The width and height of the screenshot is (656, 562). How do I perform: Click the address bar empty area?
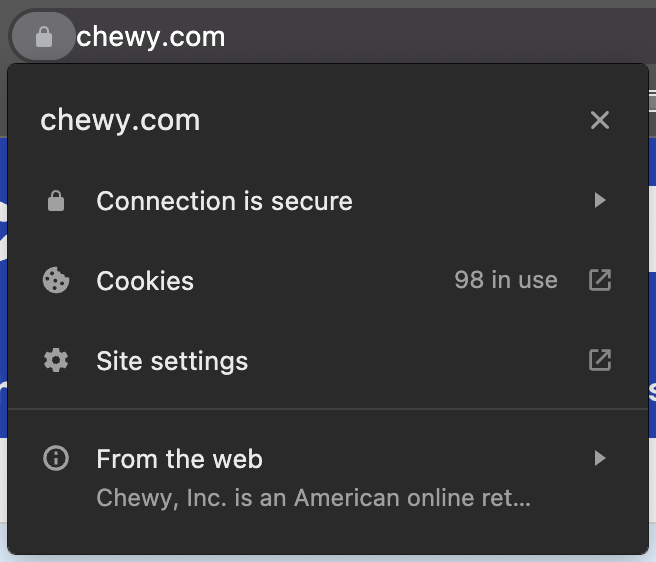439,36
